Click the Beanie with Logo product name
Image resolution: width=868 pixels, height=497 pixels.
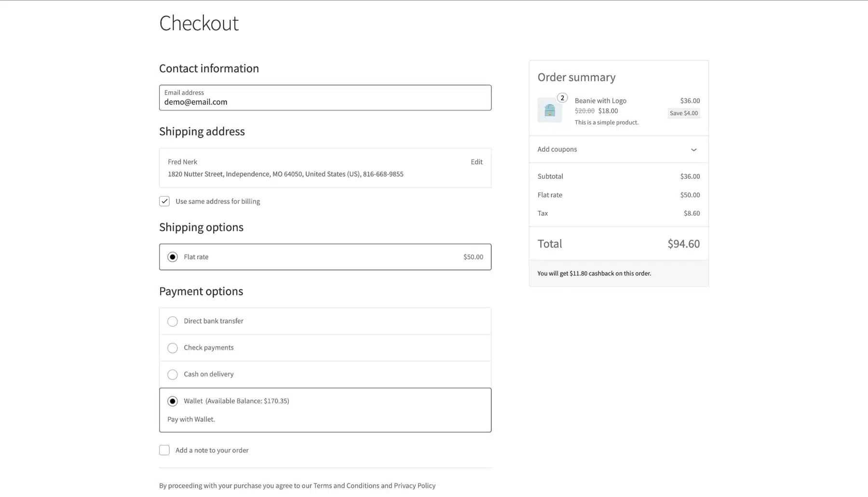click(x=600, y=100)
